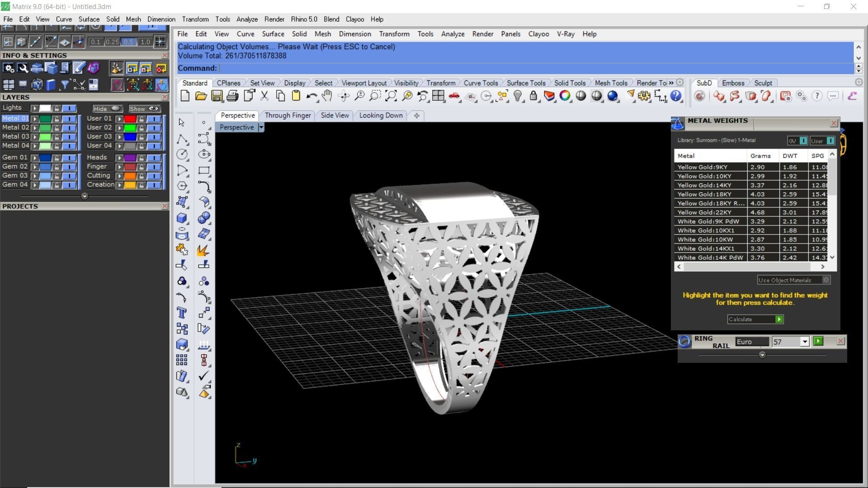Open Help question mark icon
Image resolution: width=868 pixels, height=488 pixels.
tap(676, 96)
